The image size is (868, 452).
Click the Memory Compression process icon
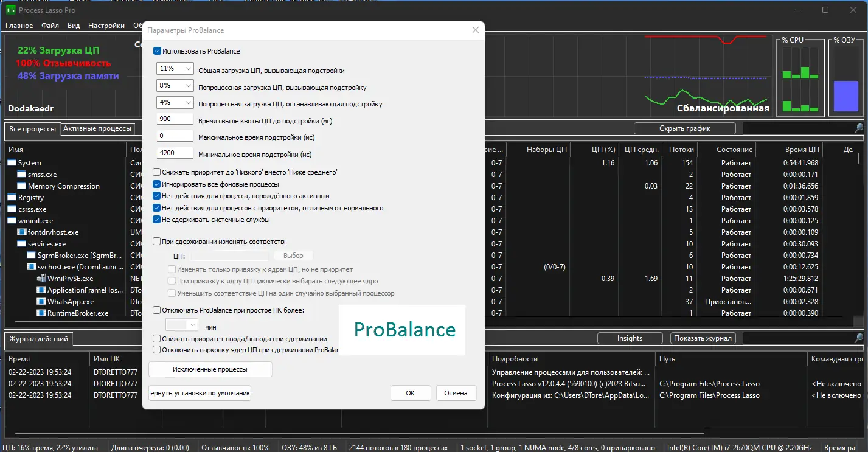pos(22,186)
